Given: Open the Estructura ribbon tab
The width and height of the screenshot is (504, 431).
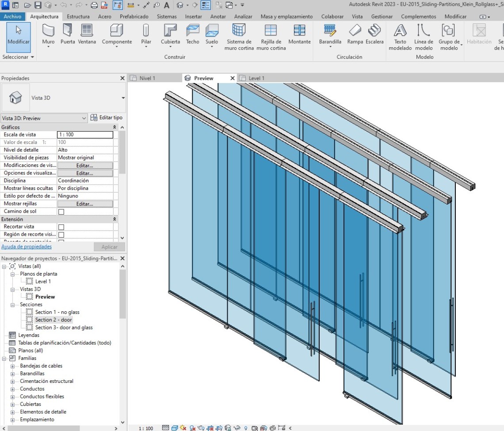Looking at the screenshot, I should [x=78, y=17].
